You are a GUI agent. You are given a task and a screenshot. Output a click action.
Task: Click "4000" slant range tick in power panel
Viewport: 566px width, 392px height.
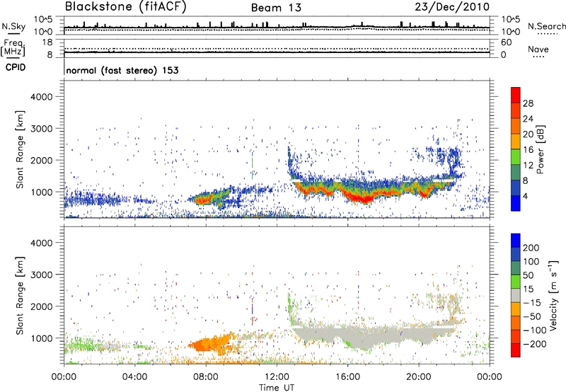42,97
